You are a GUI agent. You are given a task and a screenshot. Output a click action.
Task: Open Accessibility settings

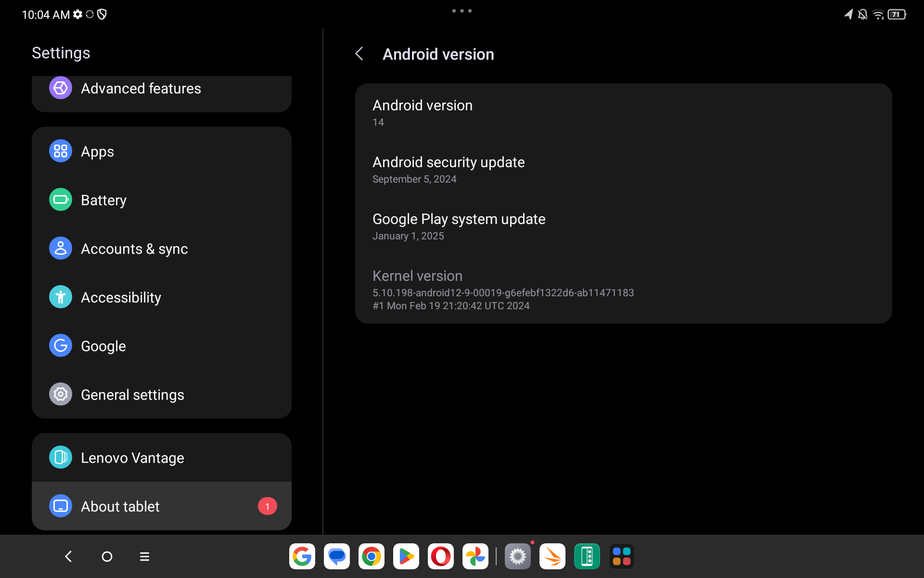162,297
